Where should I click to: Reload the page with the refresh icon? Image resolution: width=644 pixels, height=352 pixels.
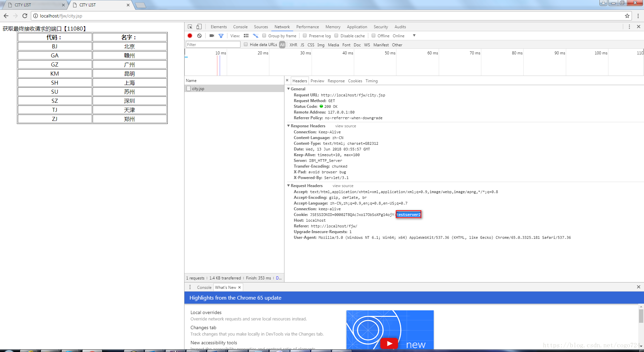(x=25, y=16)
